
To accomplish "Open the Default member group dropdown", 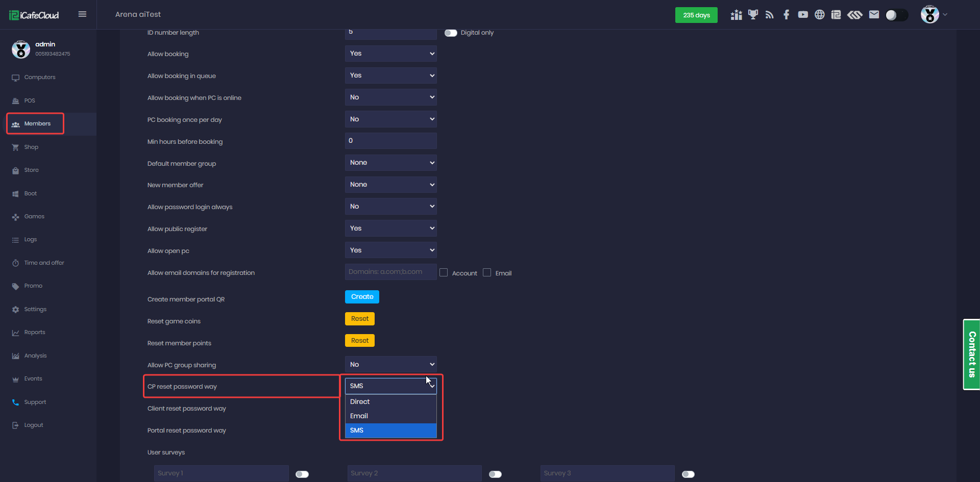I will tap(391, 163).
